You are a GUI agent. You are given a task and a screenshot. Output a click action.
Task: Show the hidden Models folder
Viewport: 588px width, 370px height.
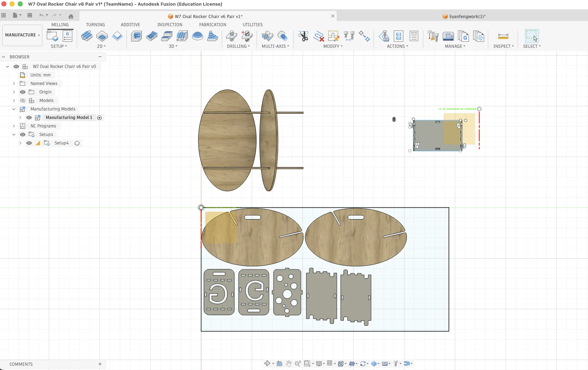(x=23, y=101)
